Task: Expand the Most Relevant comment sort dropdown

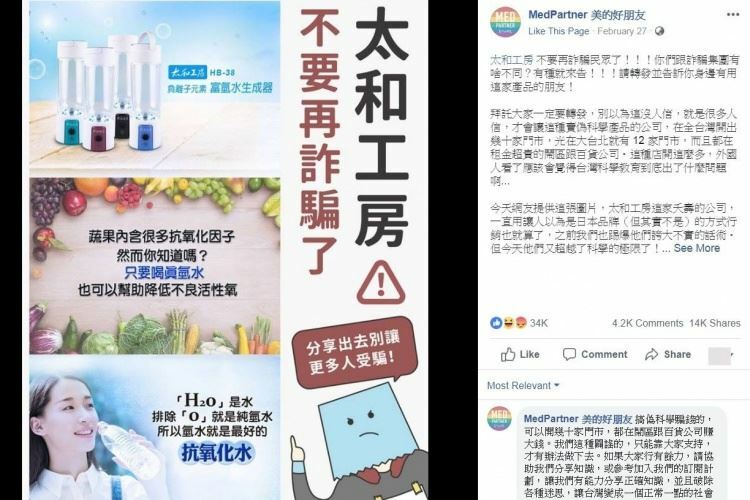Action: tap(523, 386)
